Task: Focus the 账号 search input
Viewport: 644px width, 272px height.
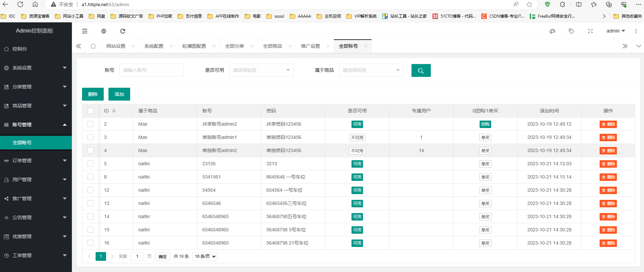Action: 152,70
